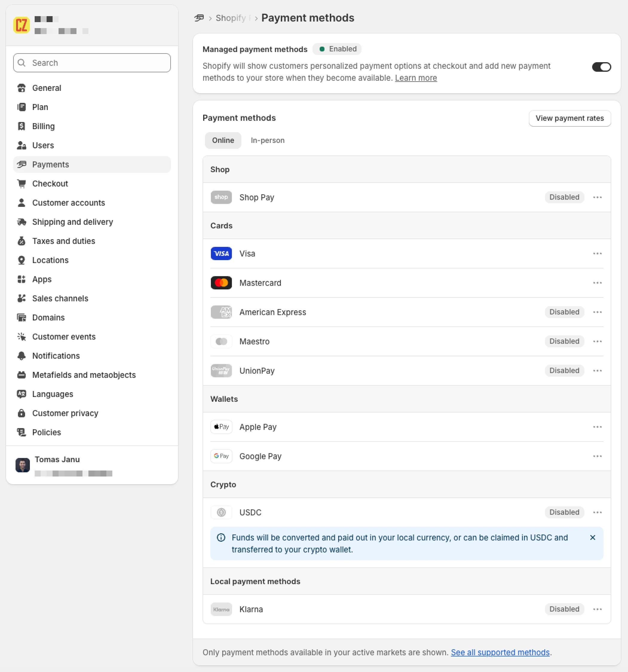The width and height of the screenshot is (628, 672).
Task: Click the Checkout cart icon
Action: [x=21, y=184]
